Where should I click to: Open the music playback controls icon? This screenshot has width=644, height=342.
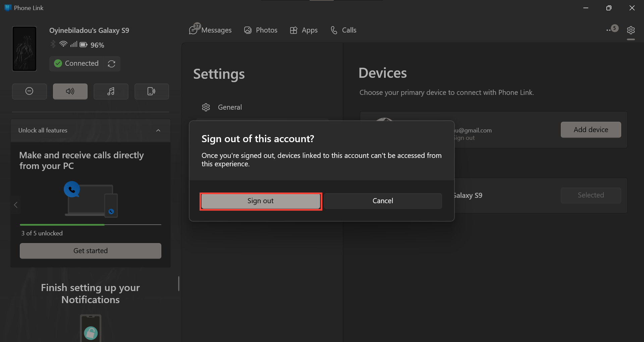111,91
